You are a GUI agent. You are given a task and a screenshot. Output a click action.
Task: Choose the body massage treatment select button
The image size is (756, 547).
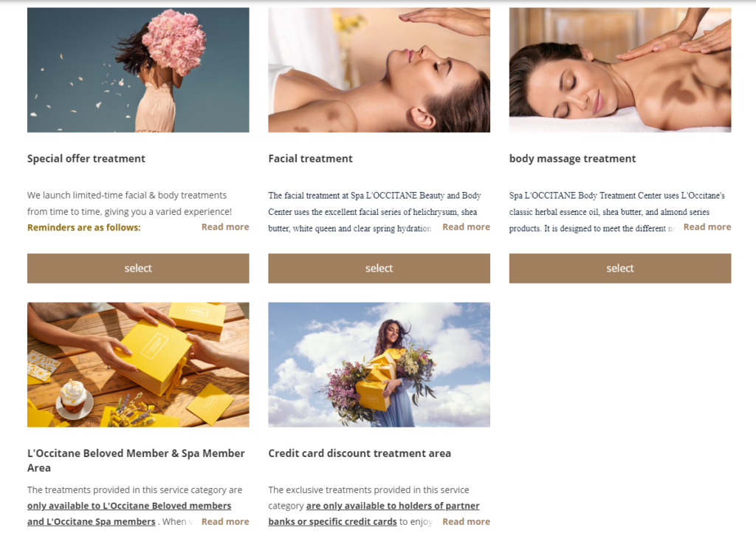(x=620, y=269)
